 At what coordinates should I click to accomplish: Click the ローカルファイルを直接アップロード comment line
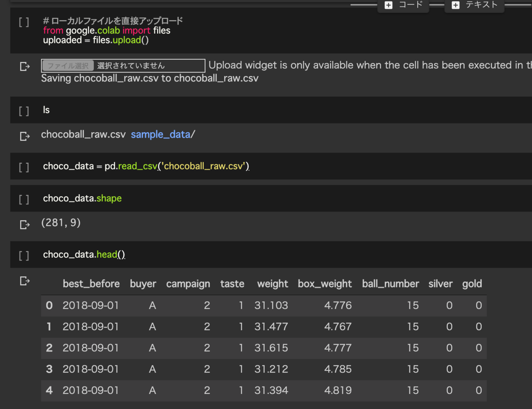(113, 21)
